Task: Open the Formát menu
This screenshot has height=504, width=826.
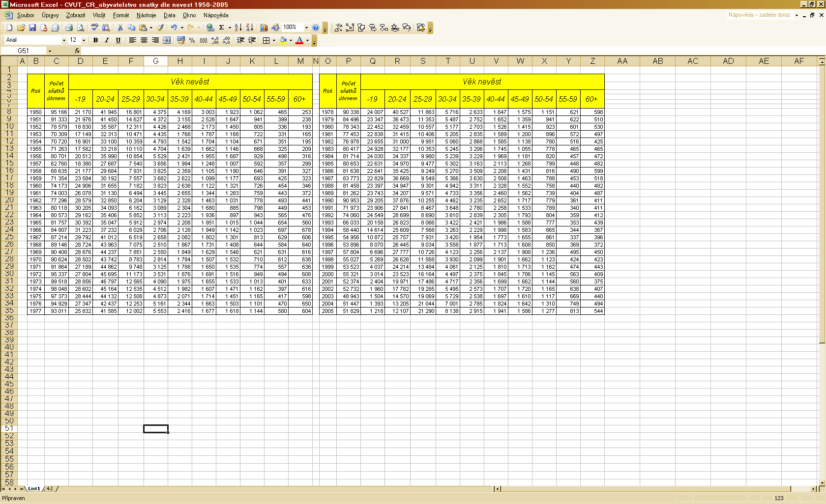Action: (x=121, y=15)
